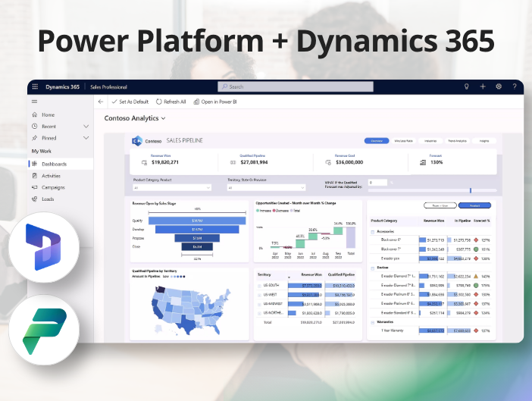The width and height of the screenshot is (532, 401).
Task: Click the Home house icon
Action: [35, 114]
